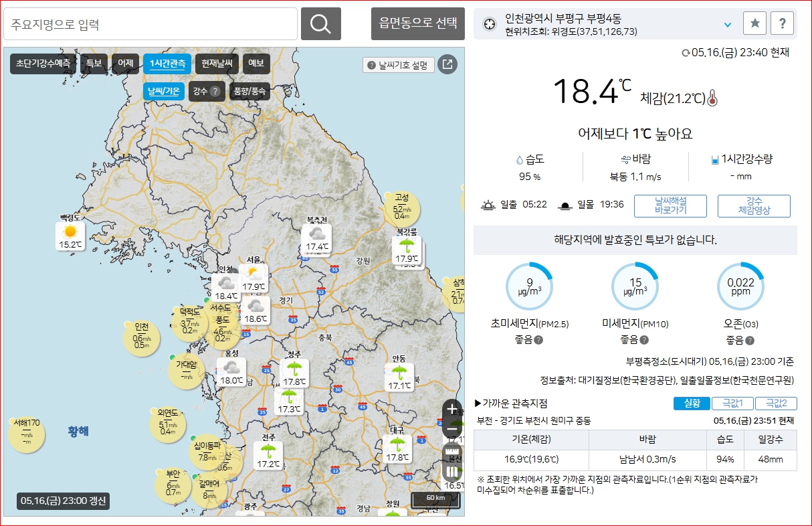The image size is (812, 526).
Task: Click the 전주 17.2℃ rain marker
Action: click(268, 456)
